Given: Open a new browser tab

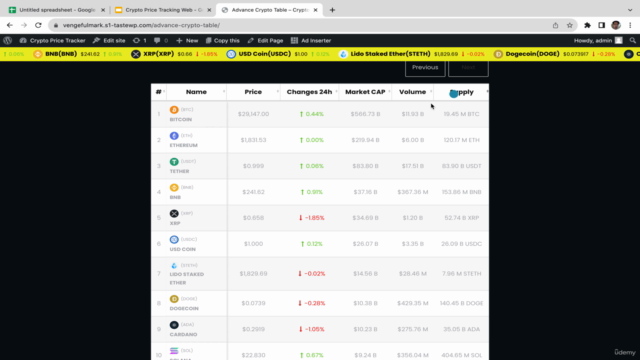Looking at the screenshot, I should click(332, 10).
